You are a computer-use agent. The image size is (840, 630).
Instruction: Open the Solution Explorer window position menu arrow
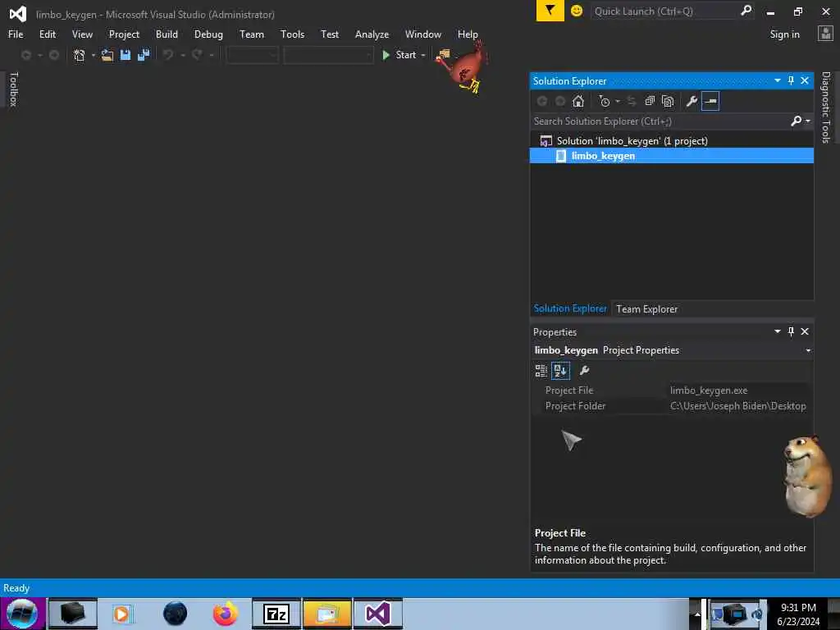coord(778,80)
